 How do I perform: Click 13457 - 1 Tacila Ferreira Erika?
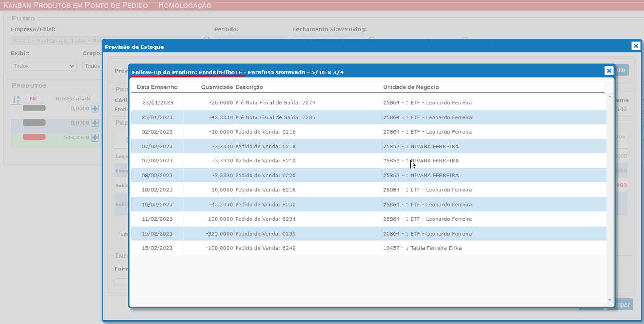tap(422, 248)
